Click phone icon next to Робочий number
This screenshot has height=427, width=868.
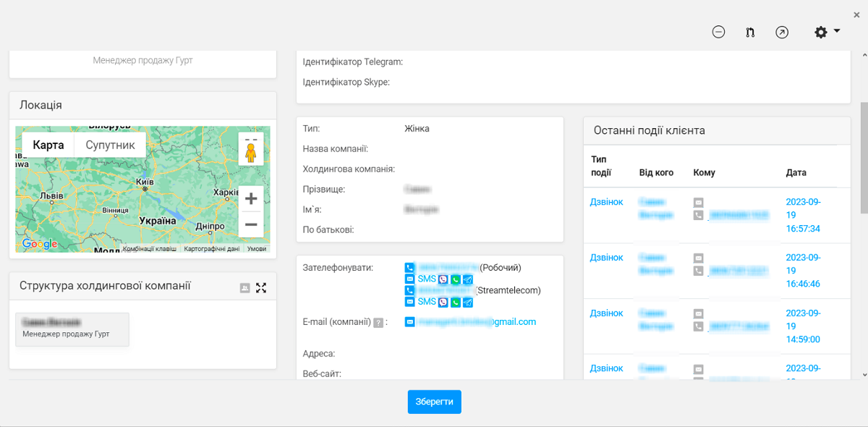[x=410, y=268]
